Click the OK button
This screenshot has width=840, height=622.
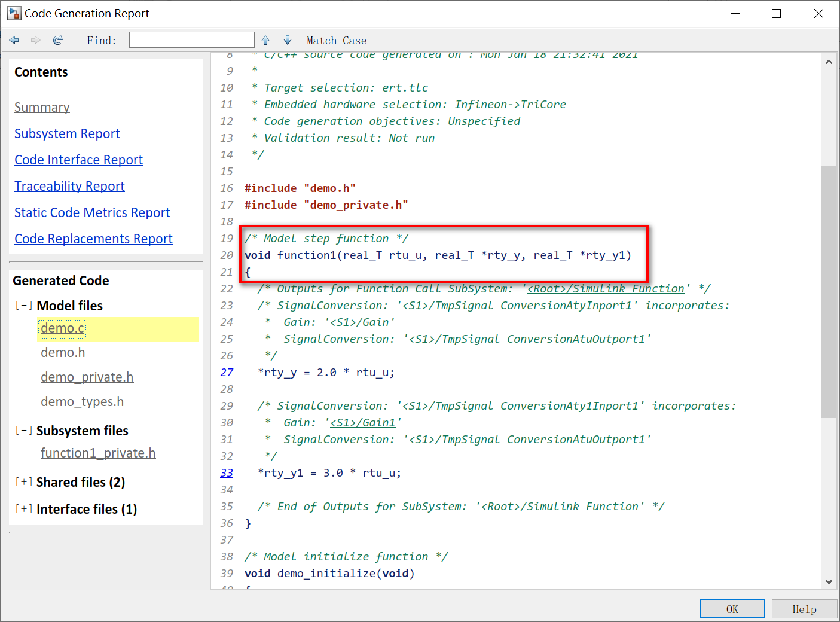(x=732, y=608)
